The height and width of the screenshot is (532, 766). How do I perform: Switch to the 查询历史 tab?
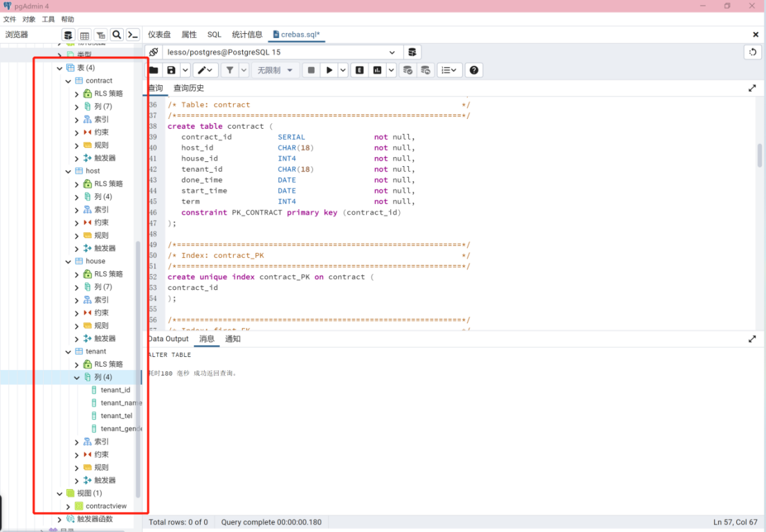[188, 88]
